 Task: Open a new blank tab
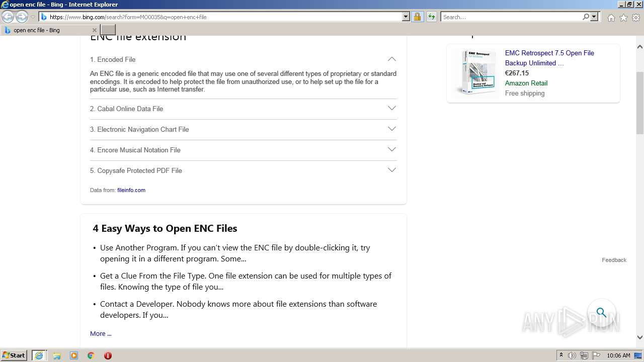[x=108, y=30]
